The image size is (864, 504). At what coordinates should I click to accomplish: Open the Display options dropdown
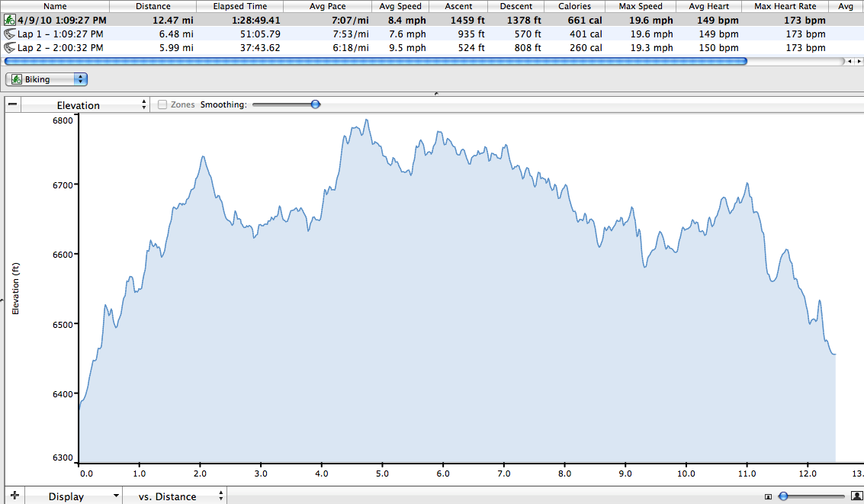[x=75, y=496]
